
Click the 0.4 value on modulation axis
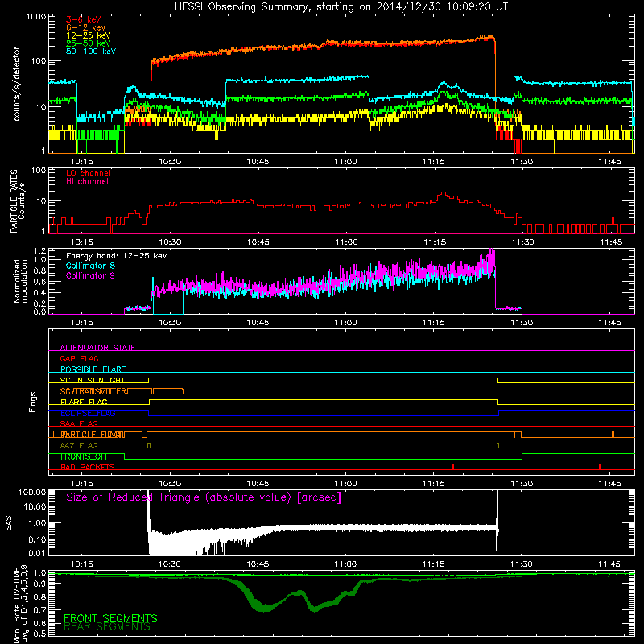[x=40, y=293]
